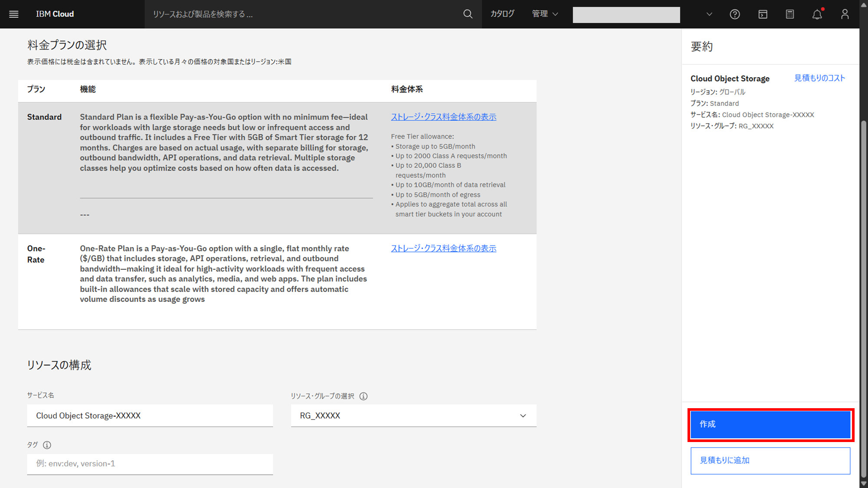This screenshot has height=488, width=868.
Task: Open 見積もりのコスト link in summary
Action: (819, 78)
